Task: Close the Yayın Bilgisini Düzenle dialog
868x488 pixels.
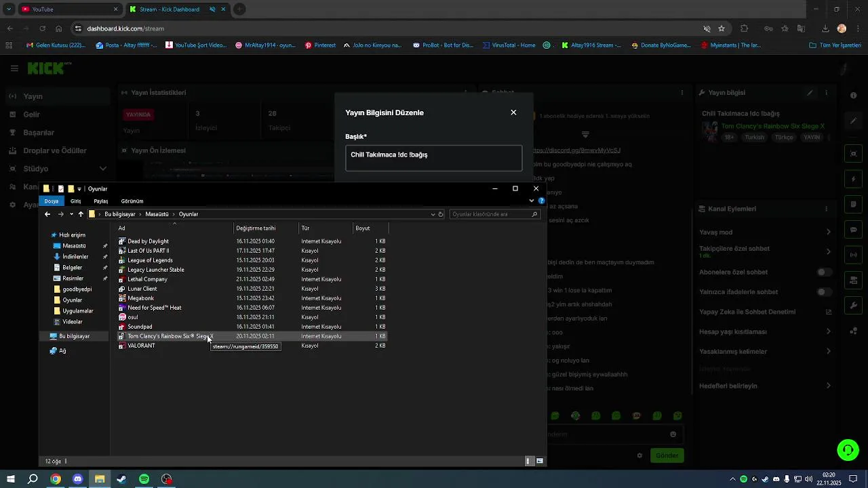Action: click(513, 113)
